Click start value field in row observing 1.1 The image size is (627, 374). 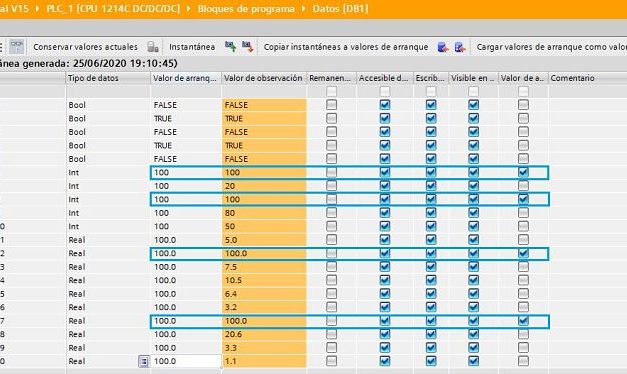tap(186, 361)
